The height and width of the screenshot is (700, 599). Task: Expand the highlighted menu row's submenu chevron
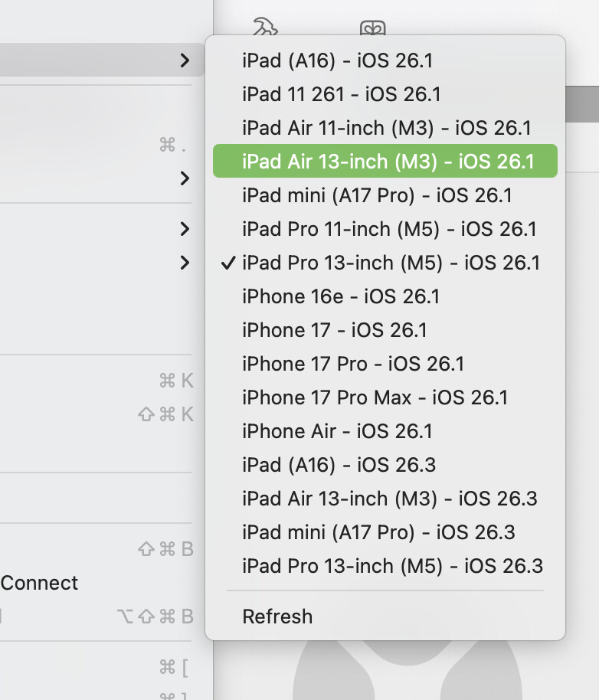coord(185,60)
